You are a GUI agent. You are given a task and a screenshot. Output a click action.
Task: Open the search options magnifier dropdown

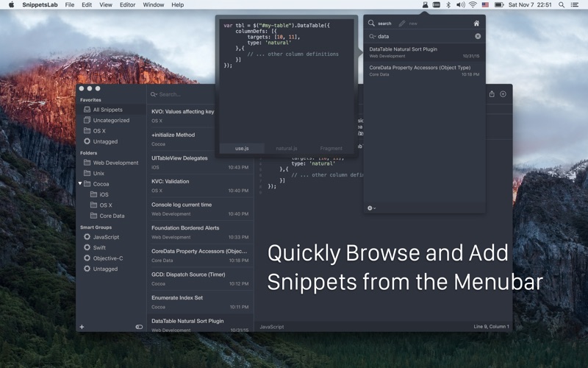373,36
